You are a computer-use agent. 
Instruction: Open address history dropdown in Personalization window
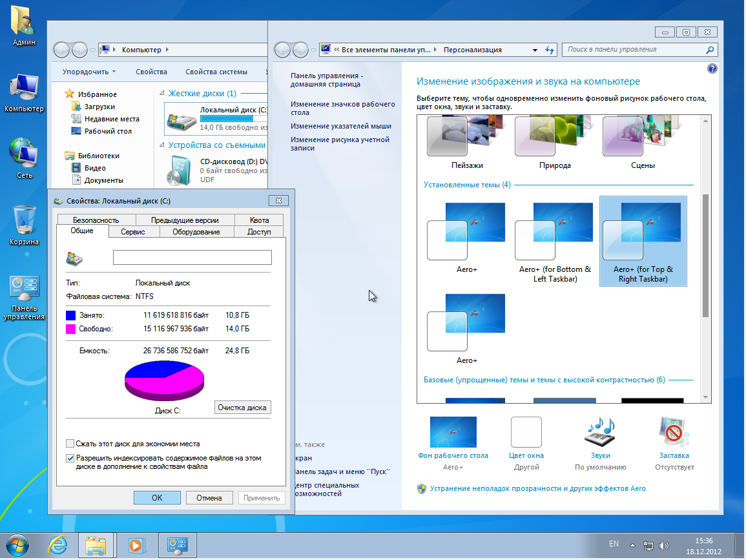535,50
